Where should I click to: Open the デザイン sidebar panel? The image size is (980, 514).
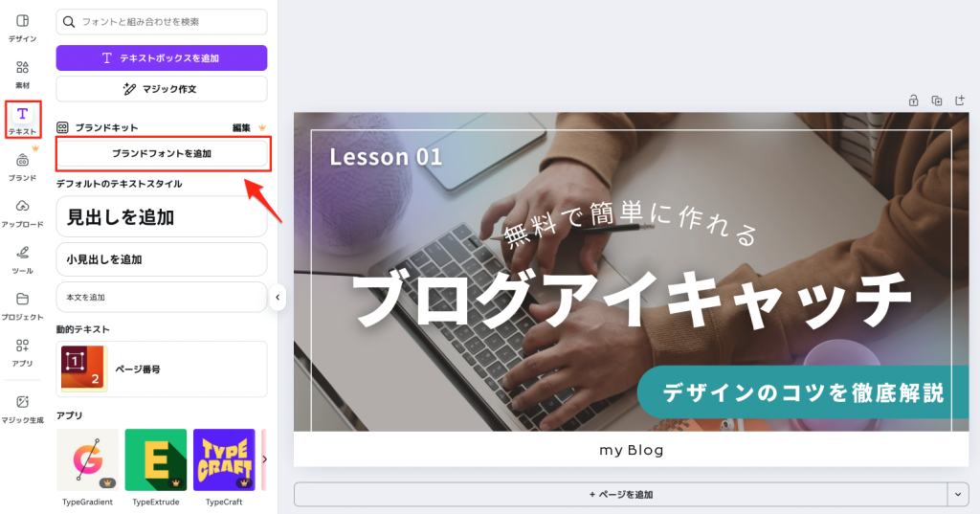click(23, 28)
